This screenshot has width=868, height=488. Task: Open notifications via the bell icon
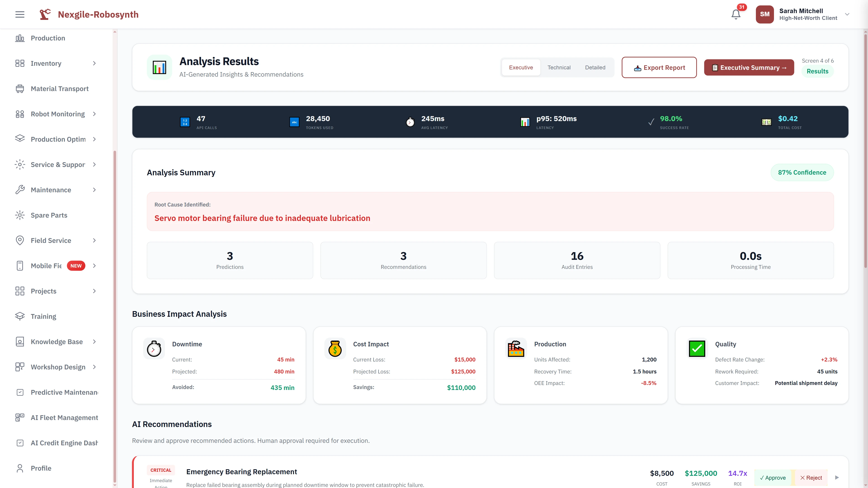[x=736, y=14]
